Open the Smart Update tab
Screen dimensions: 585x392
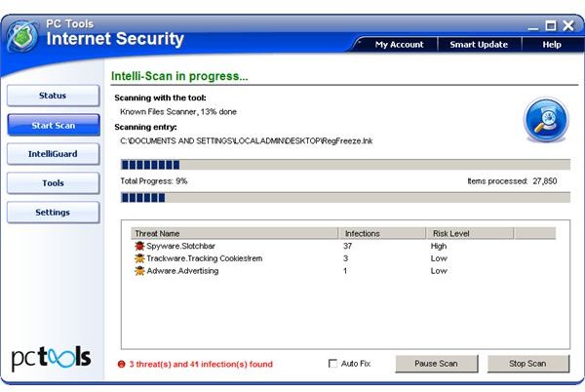click(479, 45)
